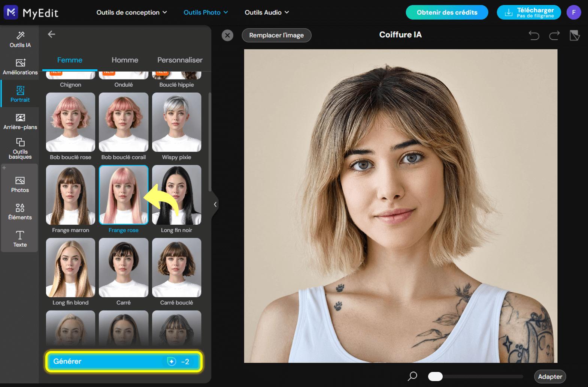Viewport: 588px width, 387px height.
Task: Go back with the left arrow
Action: click(51, 34)
